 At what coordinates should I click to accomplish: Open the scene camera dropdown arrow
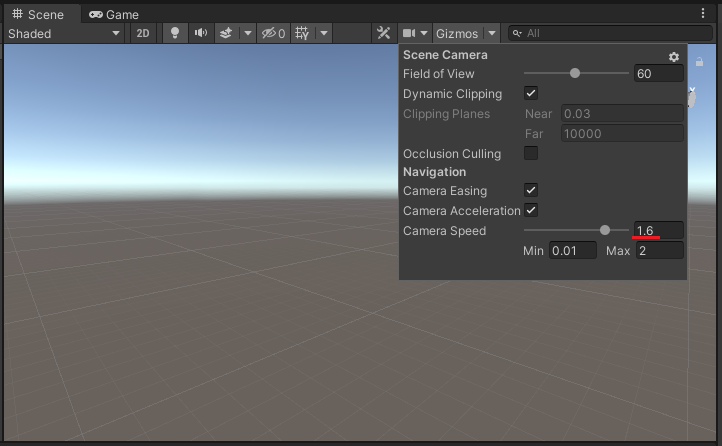[424, 33]
